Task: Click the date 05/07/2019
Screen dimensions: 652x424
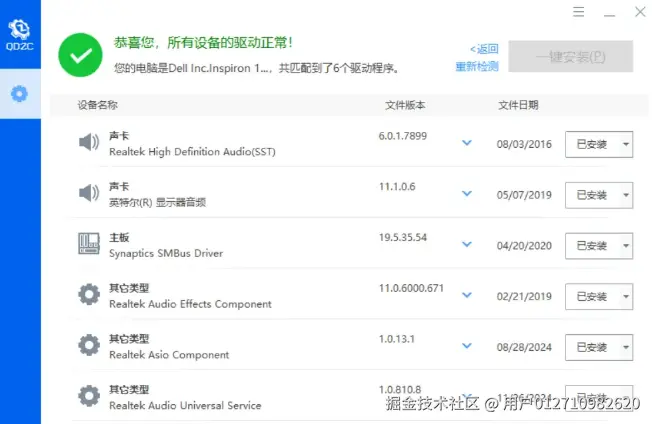Action: [x=524, y=195]
